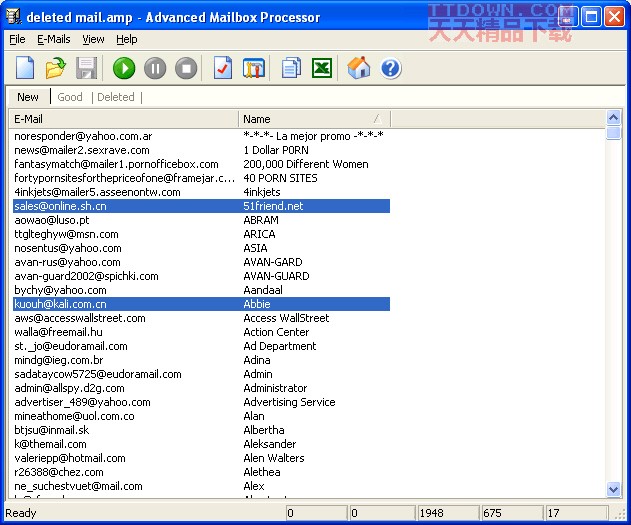631x525 pixels.
Task: Select the mindg@ieg.com.br row
Action: click(201, 360)
